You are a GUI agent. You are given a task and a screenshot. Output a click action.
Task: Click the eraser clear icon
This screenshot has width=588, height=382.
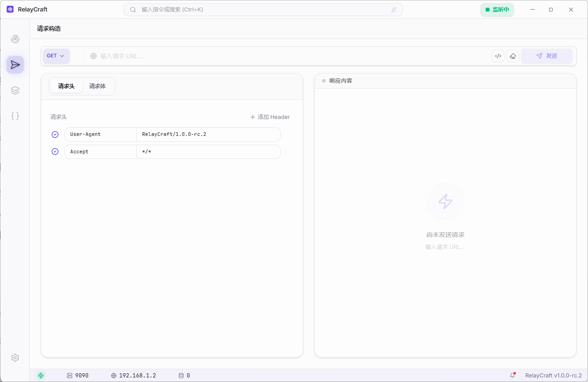point(513,56)
